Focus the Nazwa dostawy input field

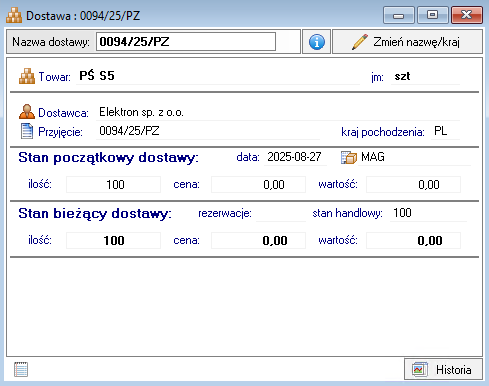(186, 42)
